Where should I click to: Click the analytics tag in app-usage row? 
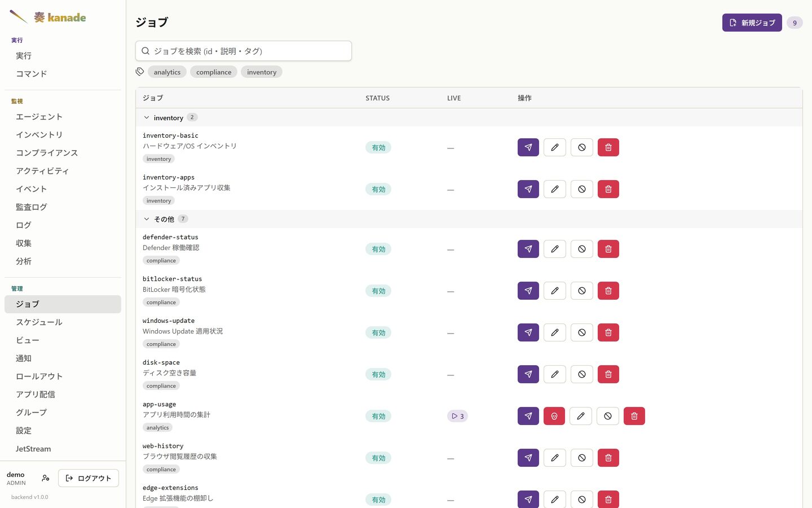[157, 428]
